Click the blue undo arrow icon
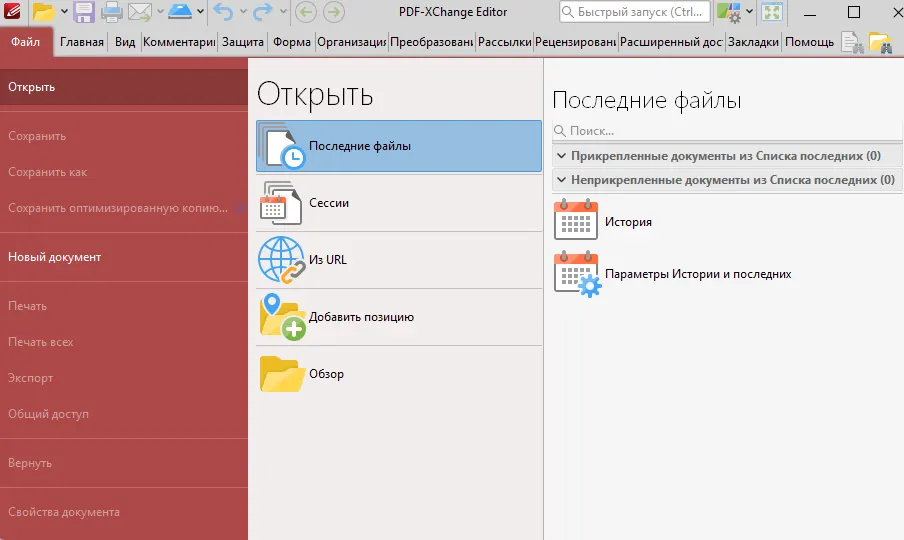904x540 pixels. tap(223, 12)
